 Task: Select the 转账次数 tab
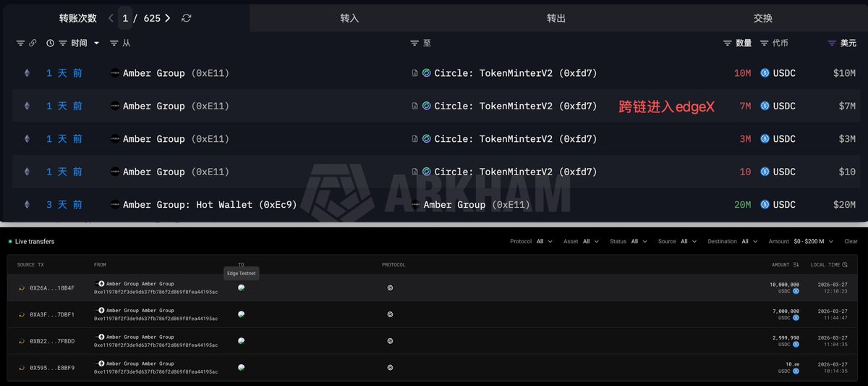[78, 18]
